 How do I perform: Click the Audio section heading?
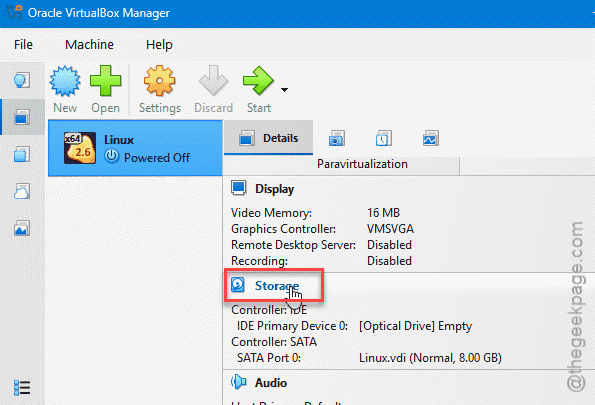tap(271, 383)
